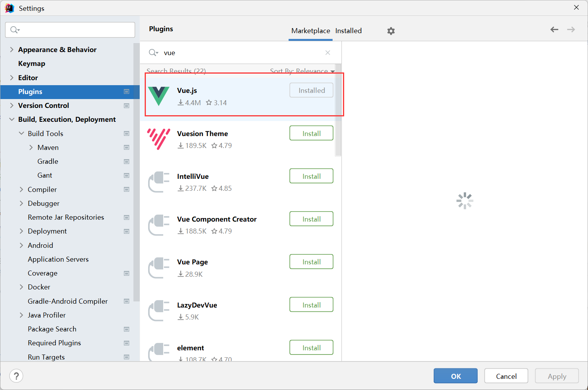Viewport: 588px width, 390px height.
Task: Open Run Targets settings
Action: click(x=46, y=357)
